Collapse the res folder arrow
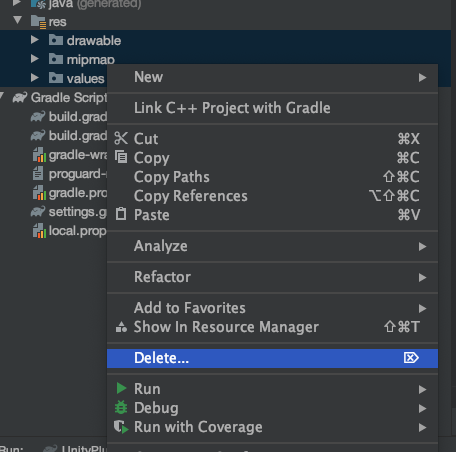456x452 pixels. coord(18,21)
